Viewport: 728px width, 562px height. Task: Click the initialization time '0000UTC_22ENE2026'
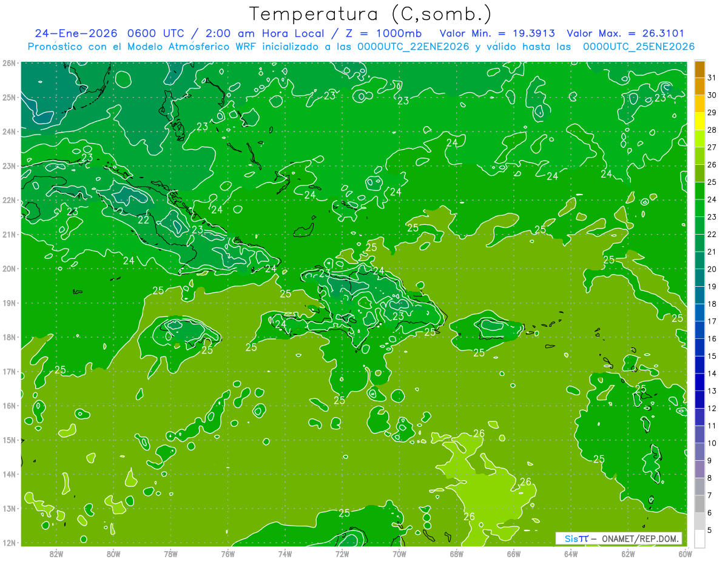pos(413,47)
